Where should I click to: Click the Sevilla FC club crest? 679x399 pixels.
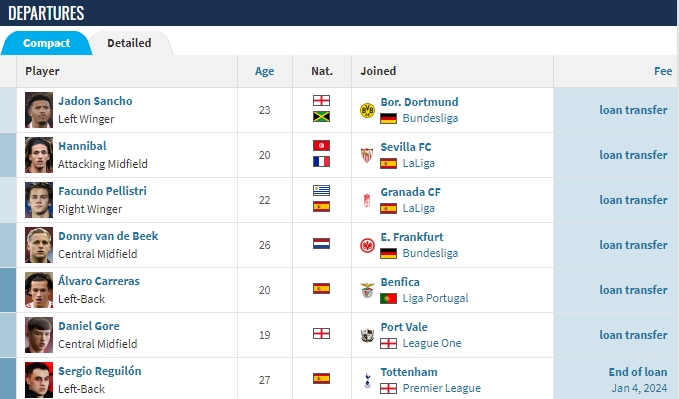[367, 156]
